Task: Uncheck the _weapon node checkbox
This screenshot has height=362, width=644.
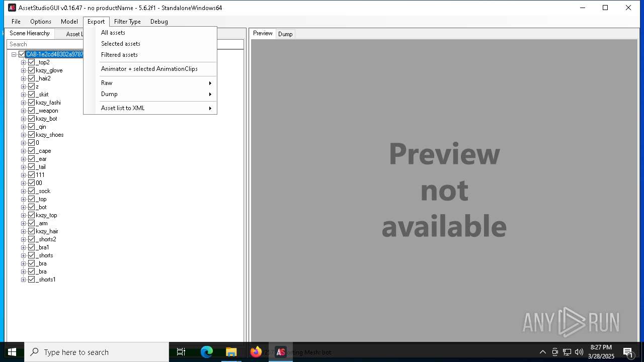Action: (x=32, y=111)
